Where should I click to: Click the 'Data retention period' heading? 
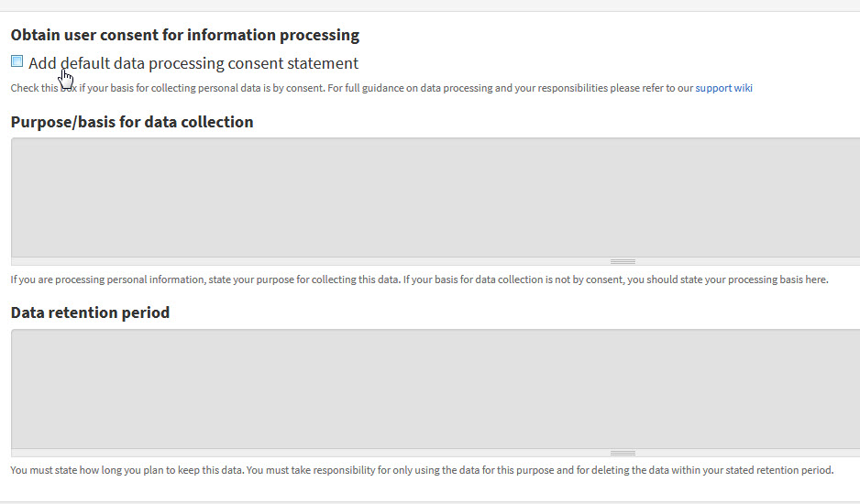(x=90, y=312)
